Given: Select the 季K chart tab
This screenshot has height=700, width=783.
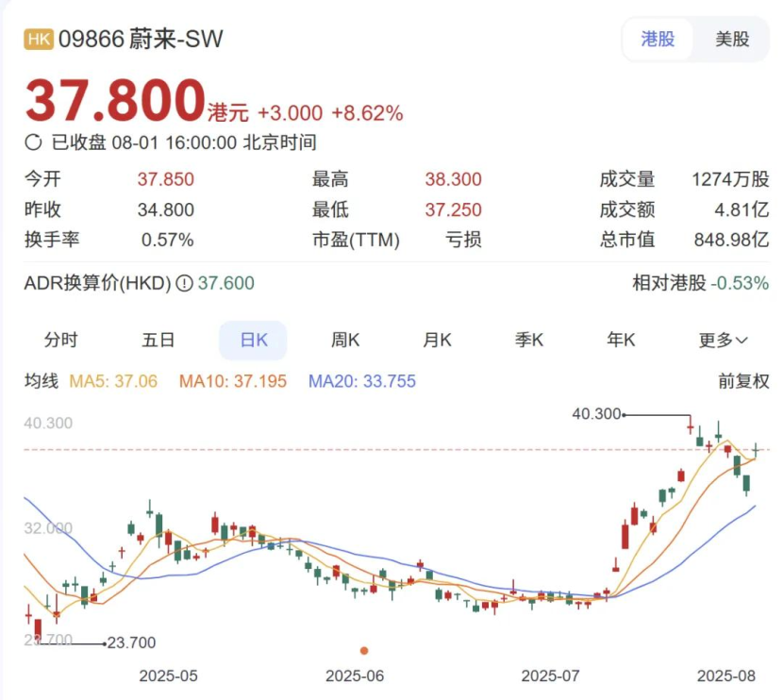Looking at the screenshot, I should click(529, 340).
